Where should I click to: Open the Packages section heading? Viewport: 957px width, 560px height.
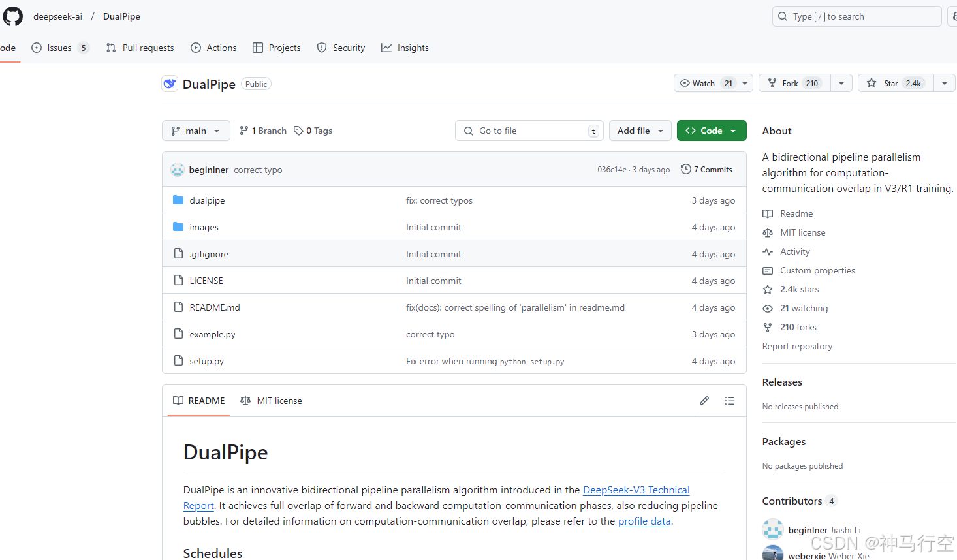point(784,441)
